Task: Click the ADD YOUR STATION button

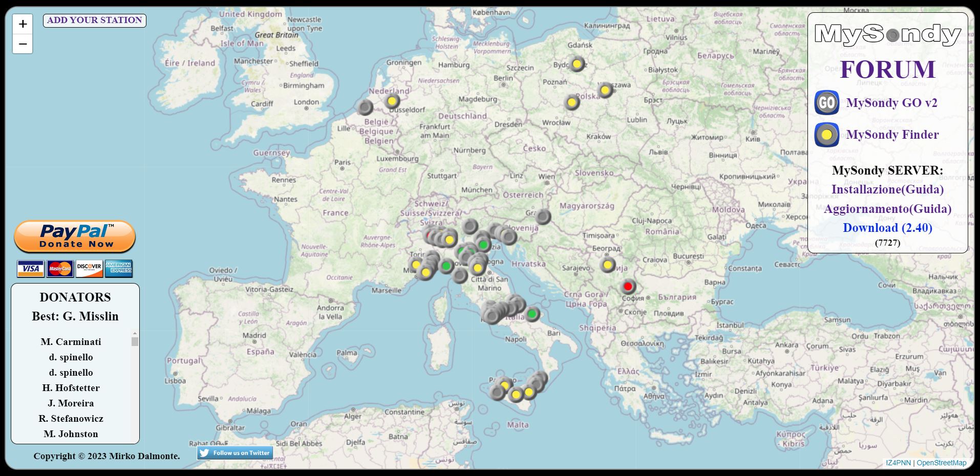Action: coord(95,20)
